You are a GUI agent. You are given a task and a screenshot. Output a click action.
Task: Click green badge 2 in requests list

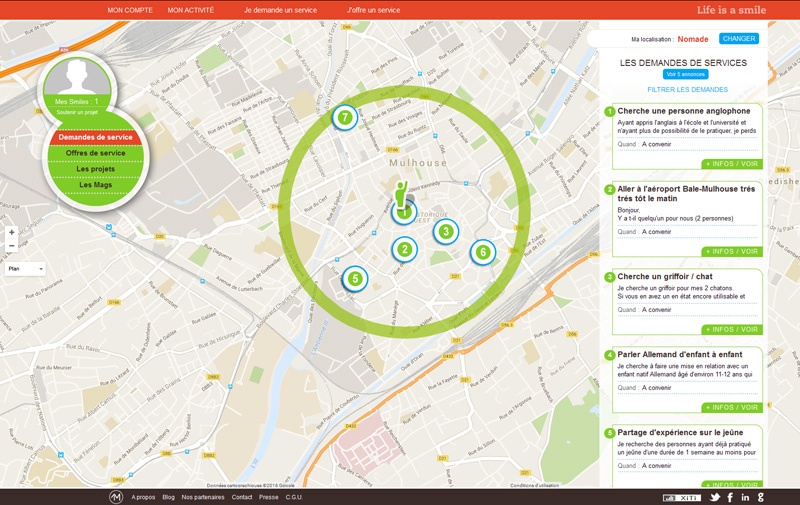coord(610,189)
